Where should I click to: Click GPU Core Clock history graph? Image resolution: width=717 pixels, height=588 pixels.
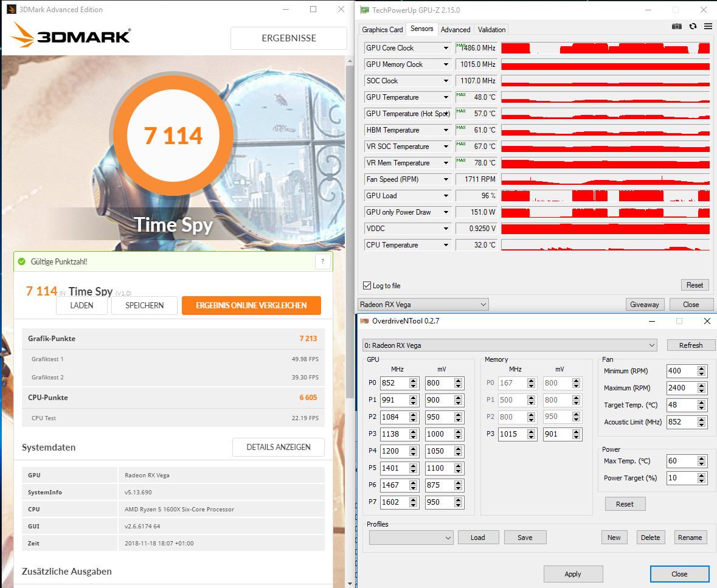[x=606, y=48]
